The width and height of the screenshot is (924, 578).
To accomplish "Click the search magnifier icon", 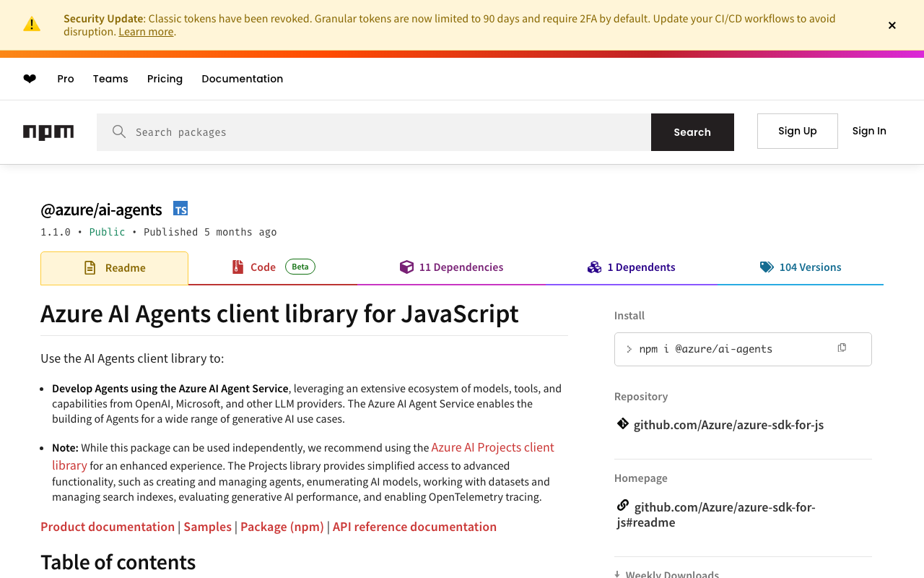I will (x=119, y=131).
